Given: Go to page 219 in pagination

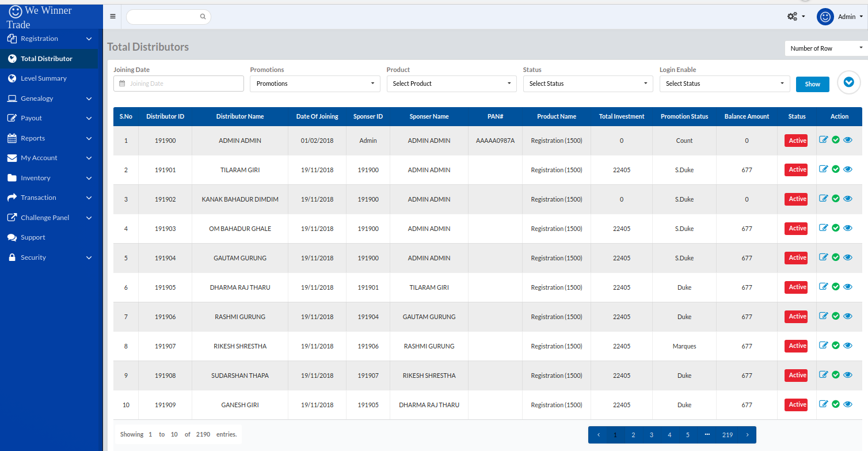Looking at the screenshot, I should pos(727,435).
